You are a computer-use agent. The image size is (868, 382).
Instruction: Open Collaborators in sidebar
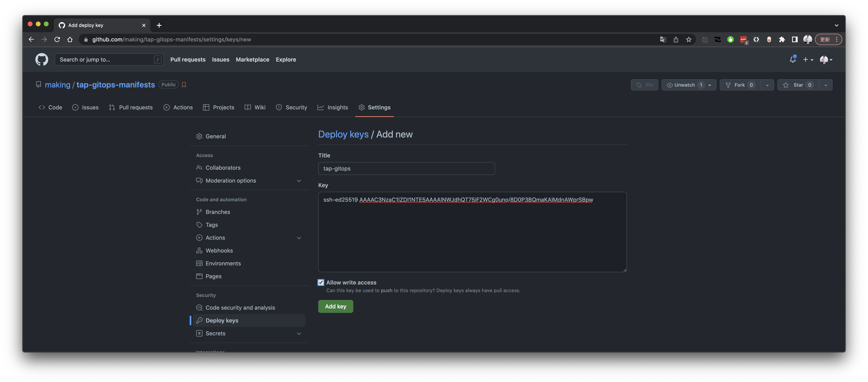(x=218, y=168)
